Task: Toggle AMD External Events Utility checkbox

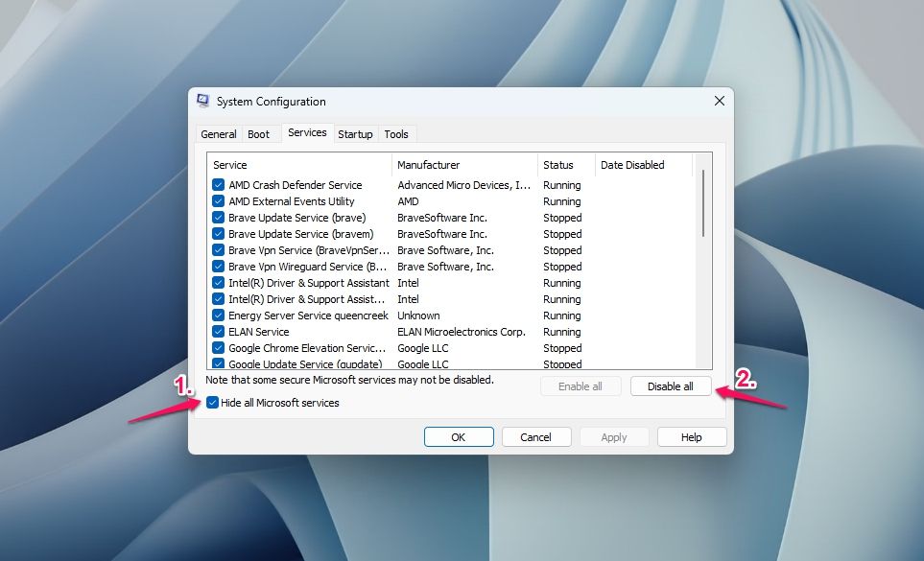Action: click(219, 201)
